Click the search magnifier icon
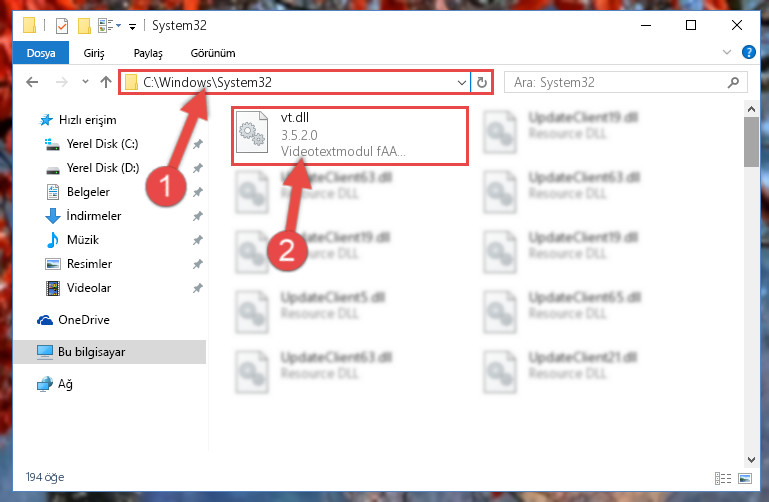This screenshot has width=769, height=502. 733,82
